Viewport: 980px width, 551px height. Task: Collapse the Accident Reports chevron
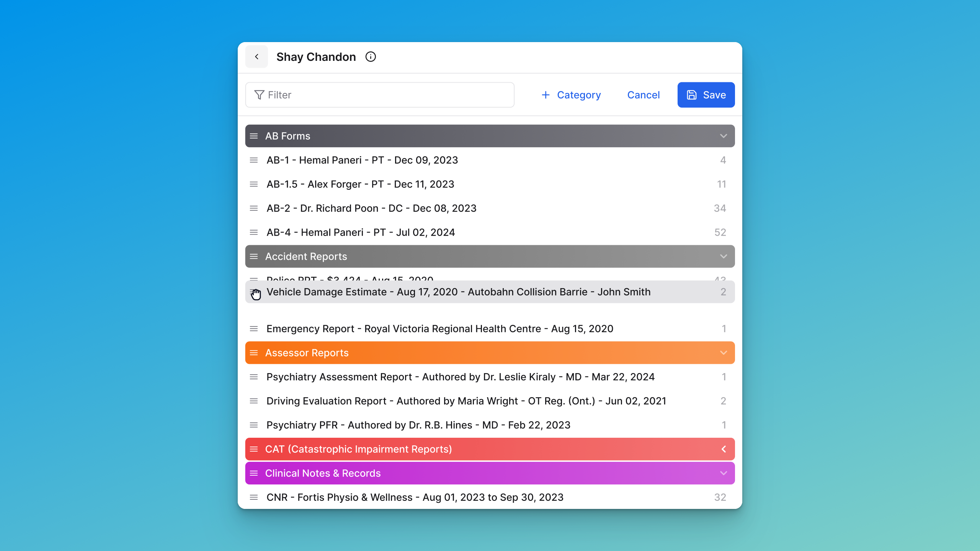[x=723, y=256]
